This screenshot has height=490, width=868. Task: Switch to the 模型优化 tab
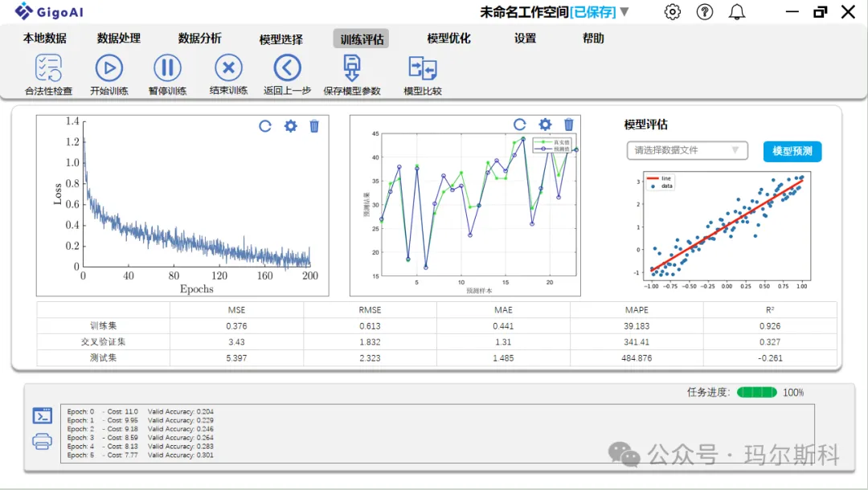(448, 39)
